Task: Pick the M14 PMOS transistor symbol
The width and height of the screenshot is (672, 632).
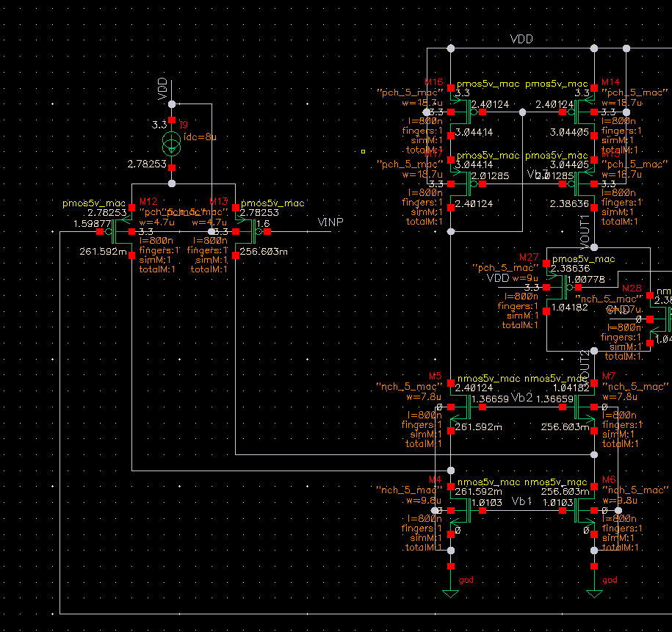Action: point(578,112)
